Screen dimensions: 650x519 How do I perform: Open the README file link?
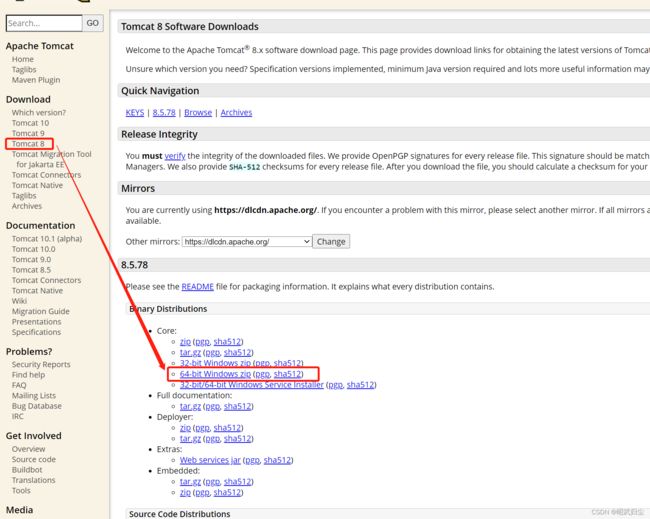pyautogui.click(x=198, y=286)
